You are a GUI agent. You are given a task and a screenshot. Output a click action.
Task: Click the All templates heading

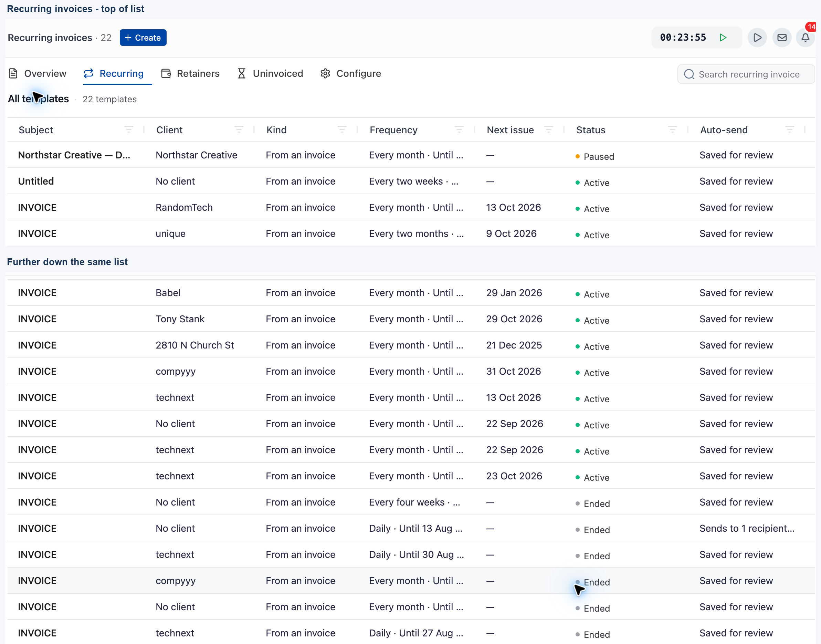point(39,99)
